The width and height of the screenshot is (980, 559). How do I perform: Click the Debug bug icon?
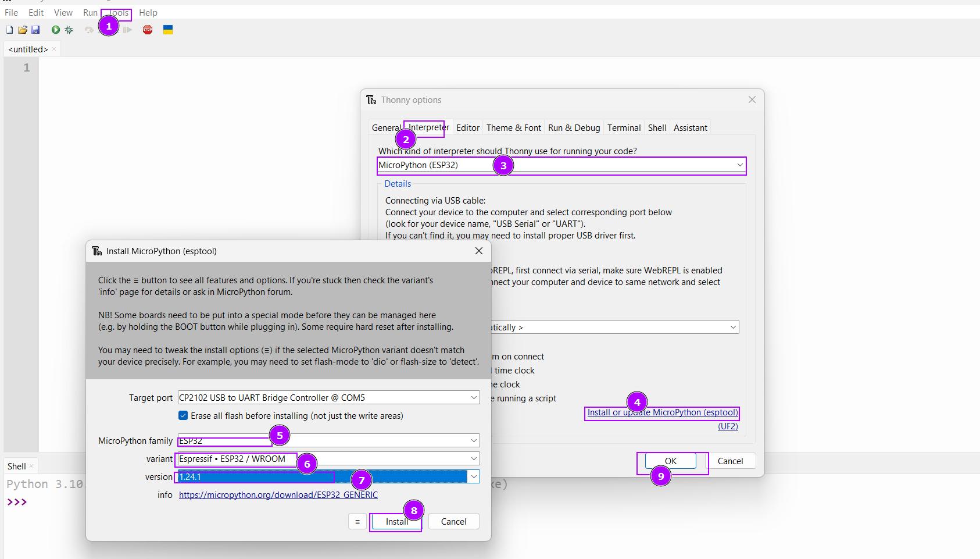pos(69,30)
